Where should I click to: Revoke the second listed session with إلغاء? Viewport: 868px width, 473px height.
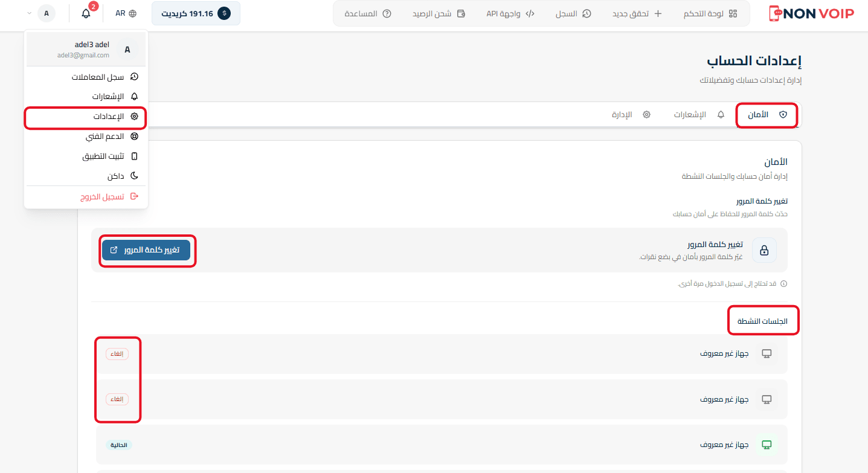(117, 399)
